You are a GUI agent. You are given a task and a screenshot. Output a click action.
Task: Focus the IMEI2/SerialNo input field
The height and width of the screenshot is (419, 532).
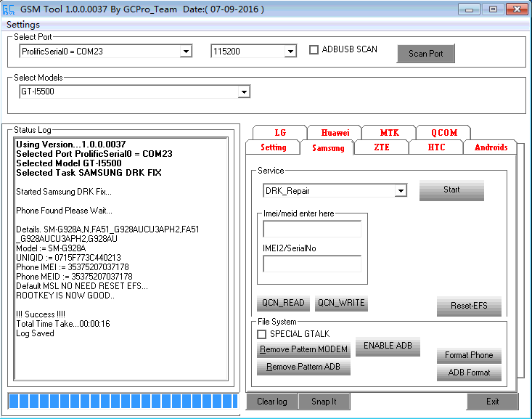pos(312,264)
